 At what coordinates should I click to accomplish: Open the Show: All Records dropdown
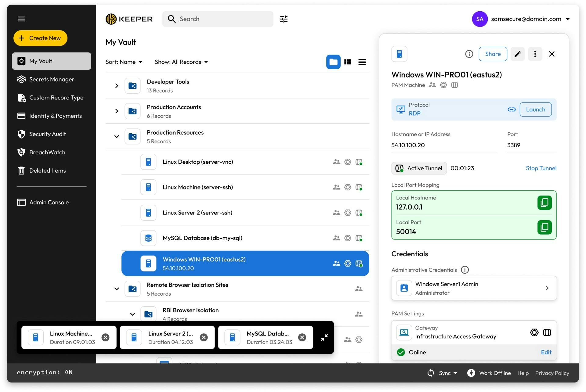coord(181,62)
